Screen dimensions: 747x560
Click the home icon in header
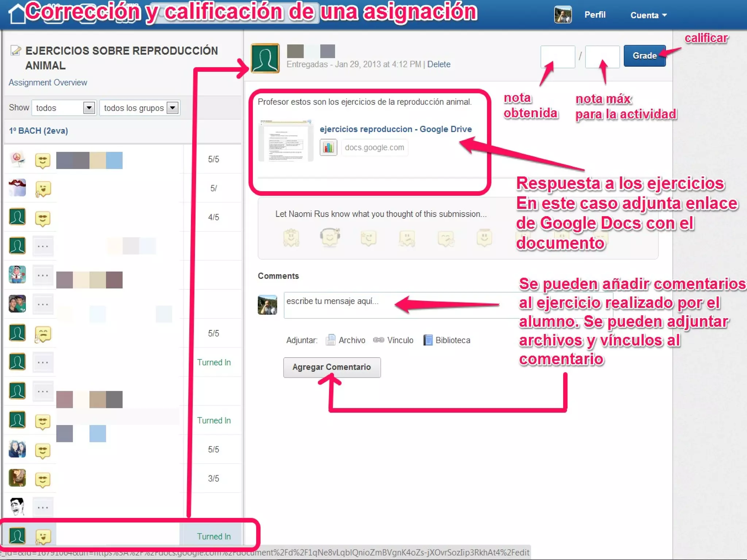(17, 14)
